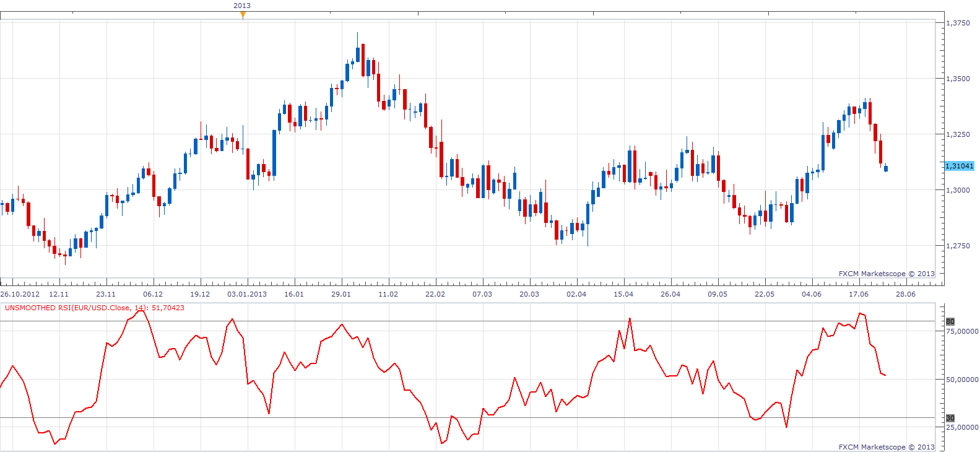Click the 50,00000 RSI axis label

pos(962,380)
